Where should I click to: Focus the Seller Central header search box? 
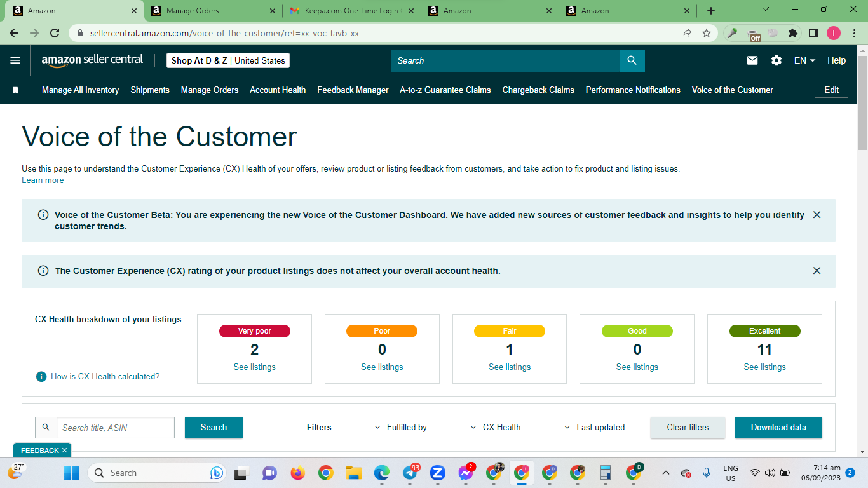[x=505, y=60]
